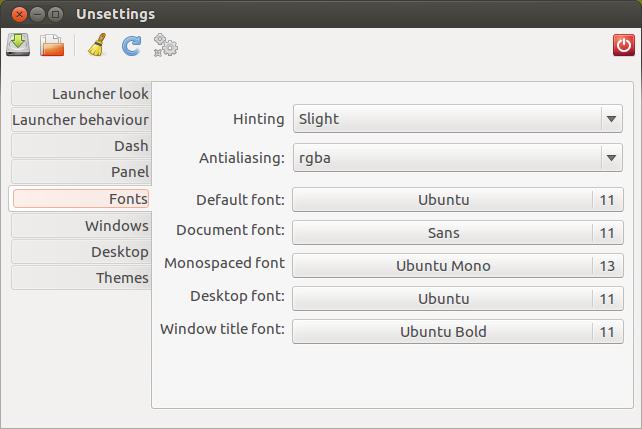Click the broom reset icon

[x=97, y=45]
